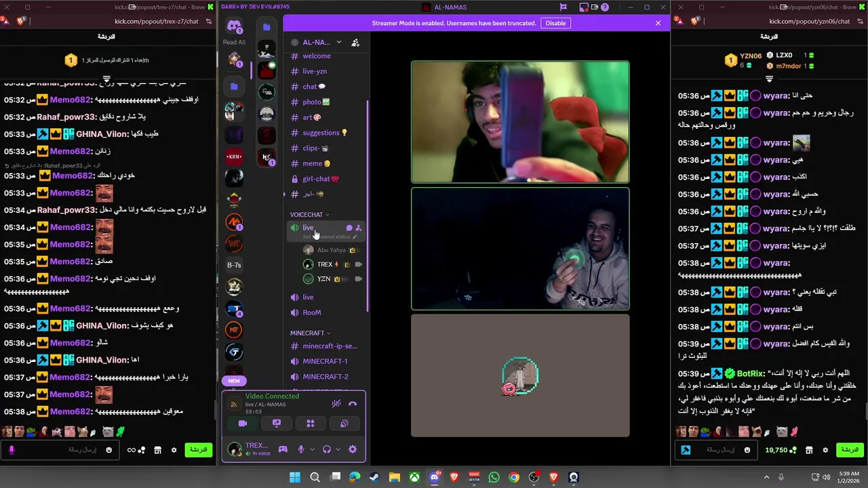Open the art channel
The width and height of the screenshot is (868, 488).
pyautogui.click(x=311, y=117)
